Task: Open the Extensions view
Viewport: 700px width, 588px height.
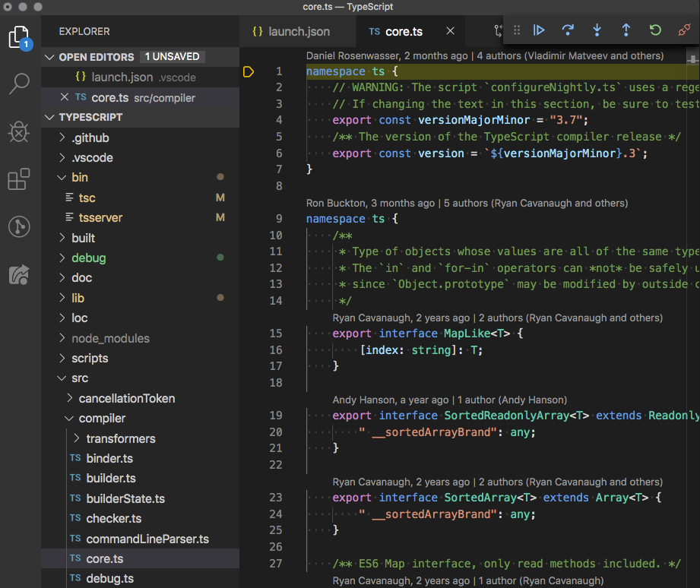Action: point(19,179)
